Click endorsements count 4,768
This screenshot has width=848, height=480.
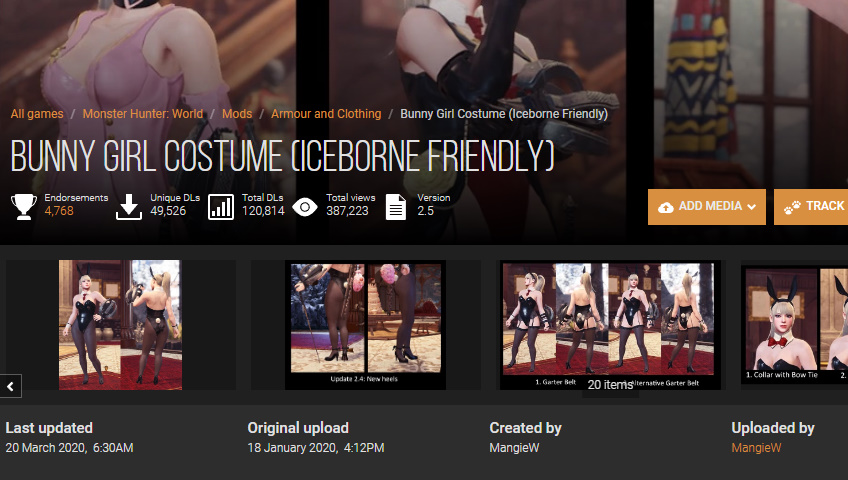pyautogui.click(x=59, y=211)
